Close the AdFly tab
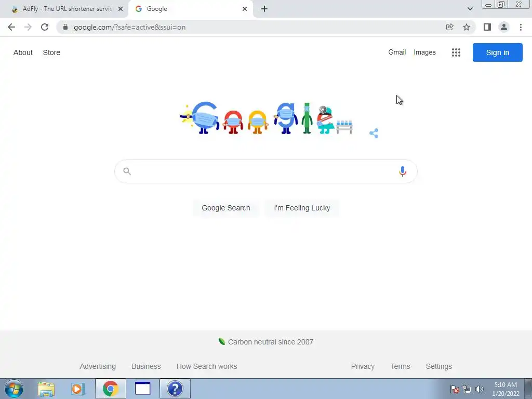Viewport: 532px width, 399px height. coord(121,9)
